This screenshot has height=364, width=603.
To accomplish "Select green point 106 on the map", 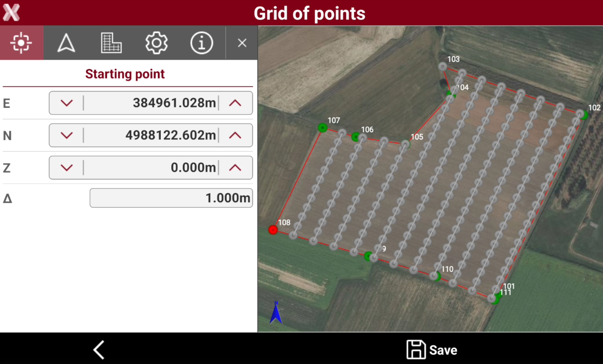I will [x=356, y=137].
